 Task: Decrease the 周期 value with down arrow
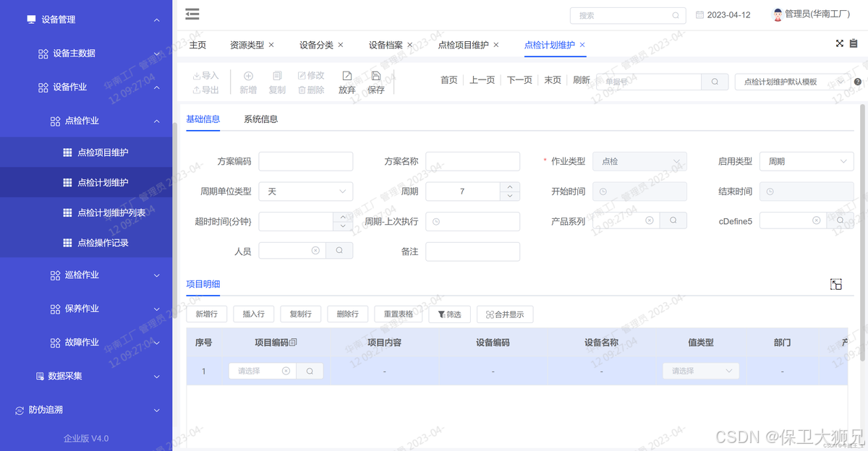[x=510, y=196]
